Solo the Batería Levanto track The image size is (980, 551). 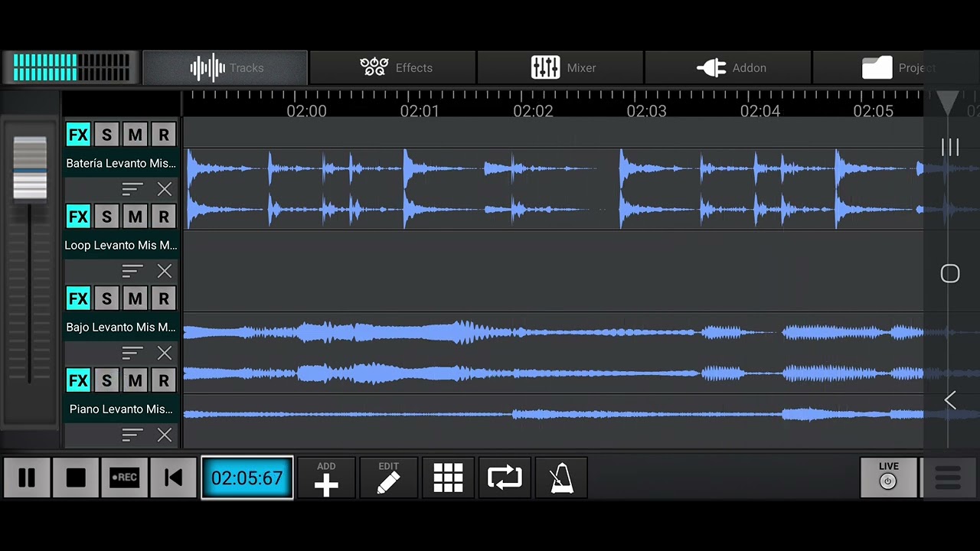click(106, 135)
